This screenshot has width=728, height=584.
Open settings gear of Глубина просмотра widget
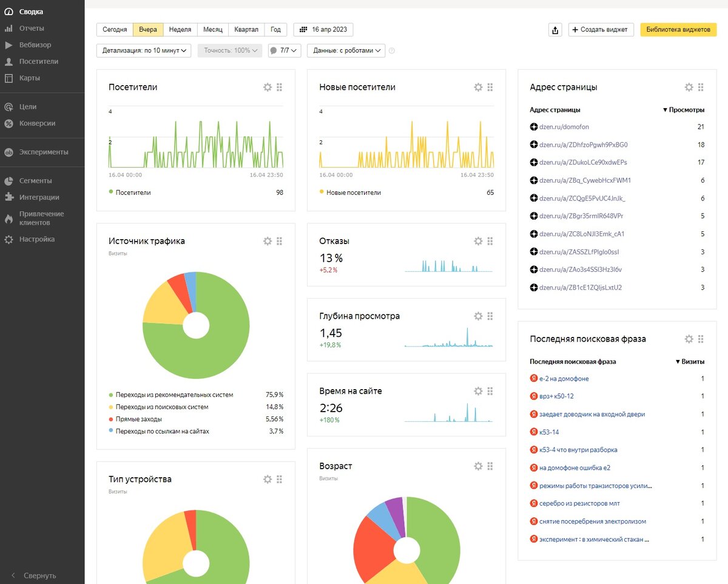478,316
